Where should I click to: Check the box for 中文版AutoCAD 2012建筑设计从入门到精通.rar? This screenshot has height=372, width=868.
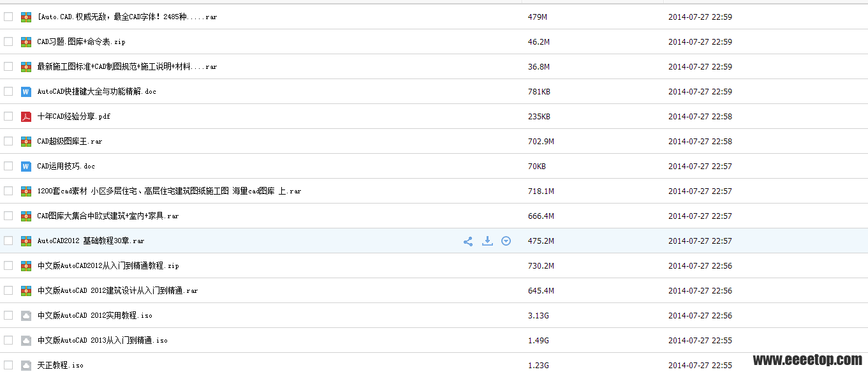tap(8, 290)
